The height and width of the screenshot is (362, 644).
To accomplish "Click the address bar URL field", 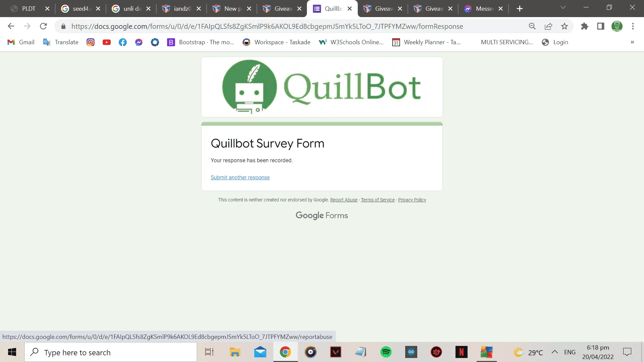I will click(267, 26).
